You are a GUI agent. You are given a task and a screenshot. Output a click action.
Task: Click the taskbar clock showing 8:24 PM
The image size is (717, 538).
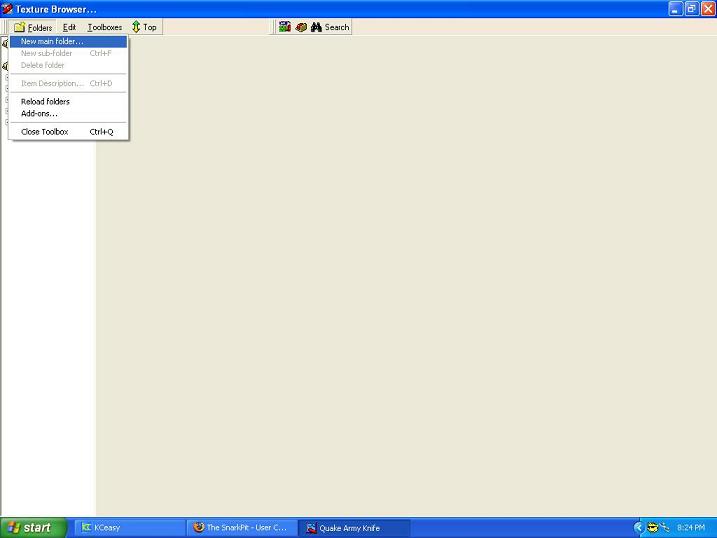pyautogui.click(x=692, y=528)
